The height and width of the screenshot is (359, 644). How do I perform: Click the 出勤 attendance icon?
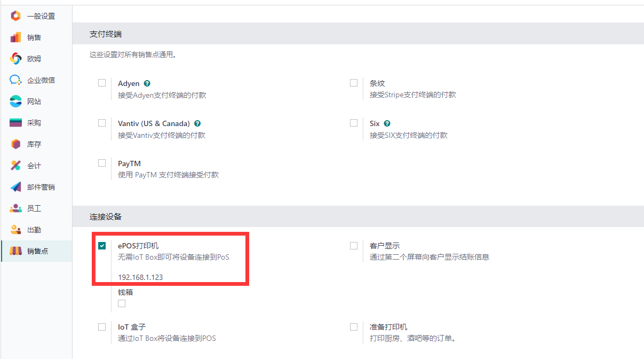tap(15, 230)
